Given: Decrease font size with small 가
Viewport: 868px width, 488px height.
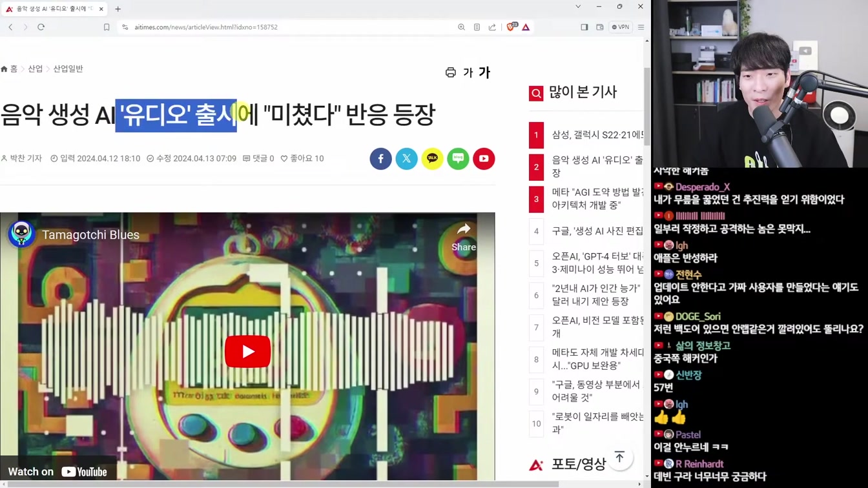Looking at the screenshot, I should [x=468, y=73].
